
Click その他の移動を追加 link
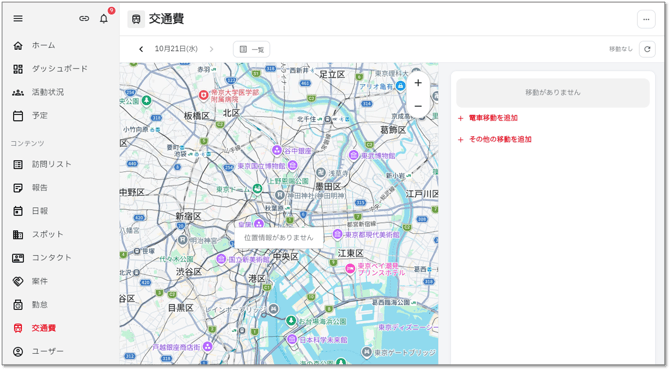(x=500, y=139)
